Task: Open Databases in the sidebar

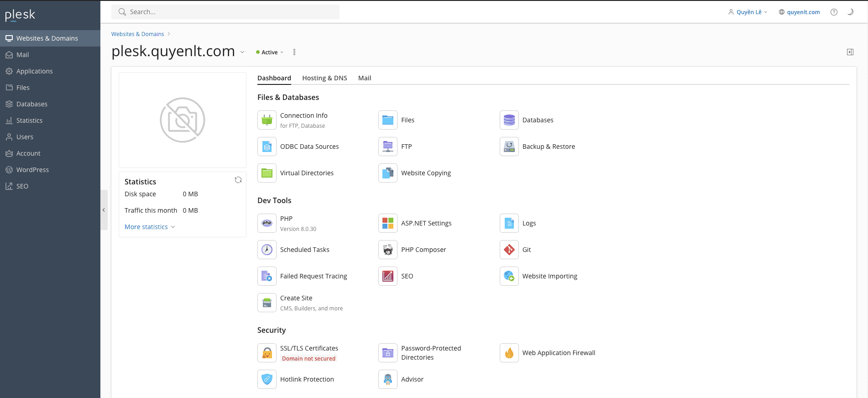Action: point(50,104)
